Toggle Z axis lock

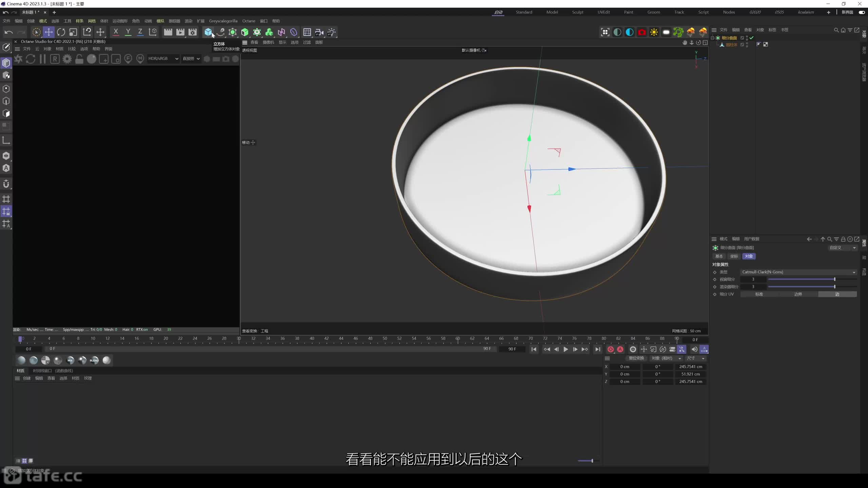140,32
